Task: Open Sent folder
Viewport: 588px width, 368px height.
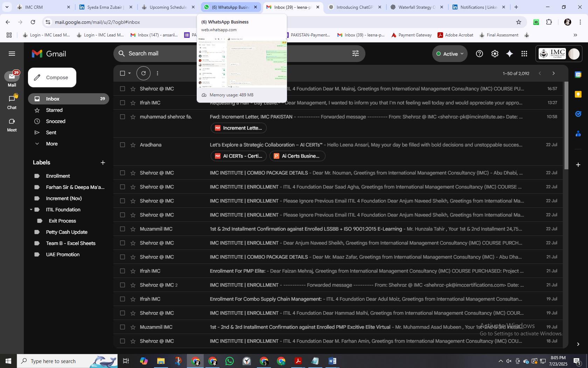Action: coord(51,132)
